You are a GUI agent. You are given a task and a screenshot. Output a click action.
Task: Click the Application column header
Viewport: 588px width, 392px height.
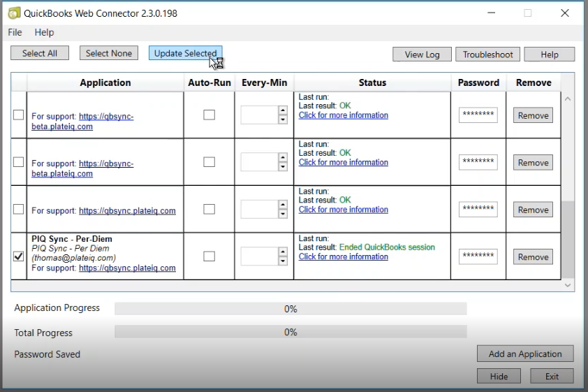point(105,82)
